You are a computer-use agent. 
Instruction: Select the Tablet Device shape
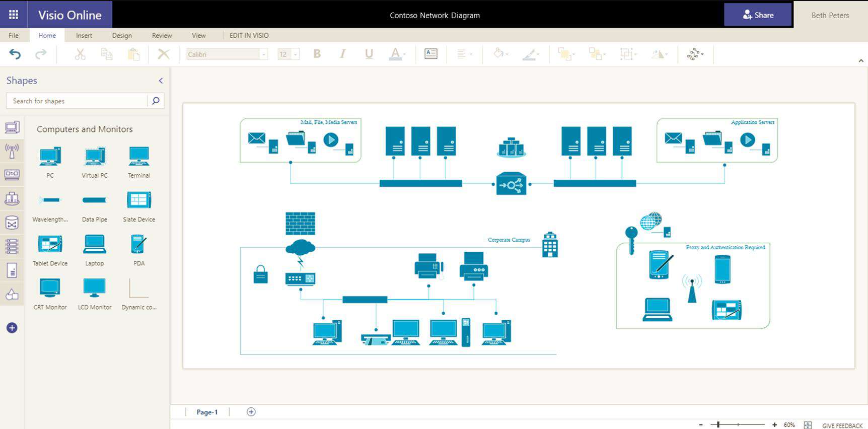pos(50,250)
